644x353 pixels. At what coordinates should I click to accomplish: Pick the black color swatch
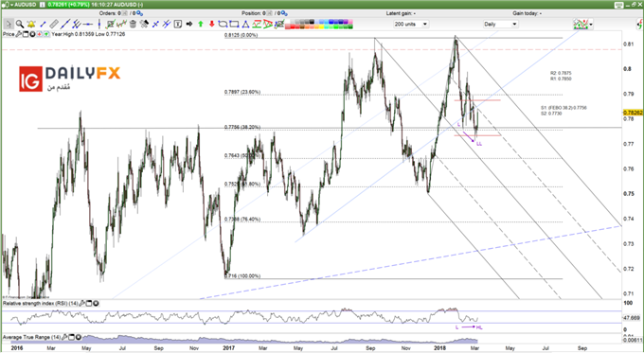[312, 22]
